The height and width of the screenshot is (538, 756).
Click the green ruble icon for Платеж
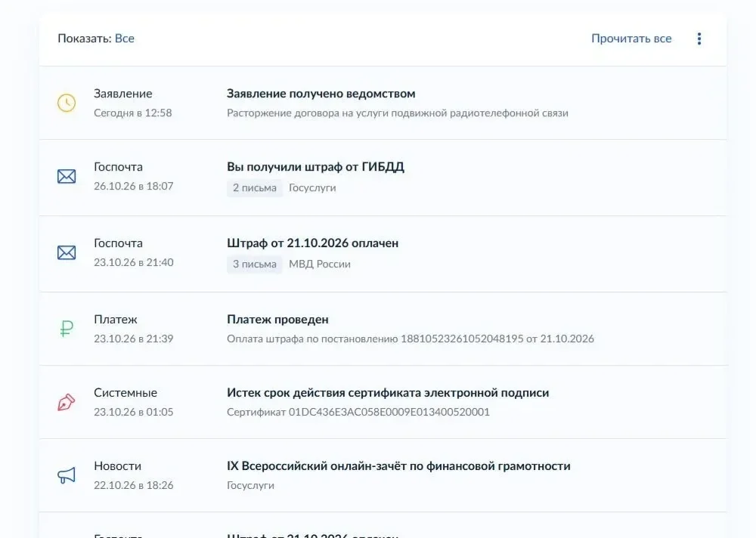67,329
